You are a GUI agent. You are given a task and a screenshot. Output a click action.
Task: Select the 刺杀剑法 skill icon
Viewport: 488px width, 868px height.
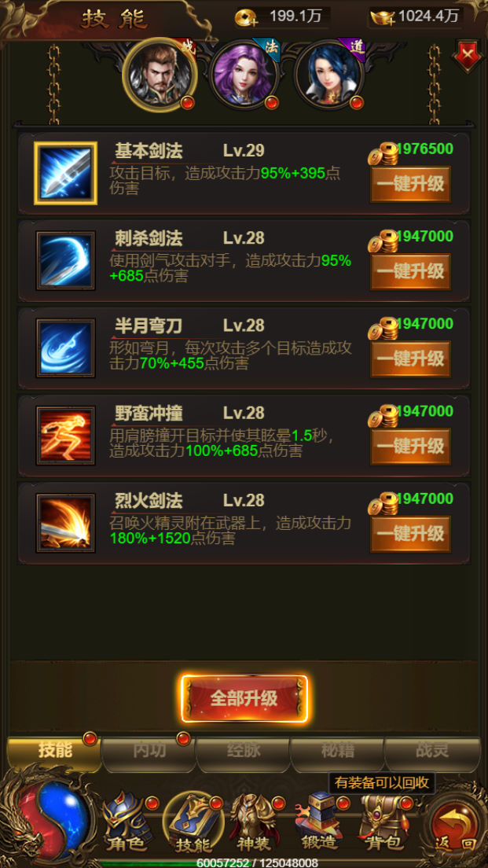pyautogui.click(x=65, y=261)
